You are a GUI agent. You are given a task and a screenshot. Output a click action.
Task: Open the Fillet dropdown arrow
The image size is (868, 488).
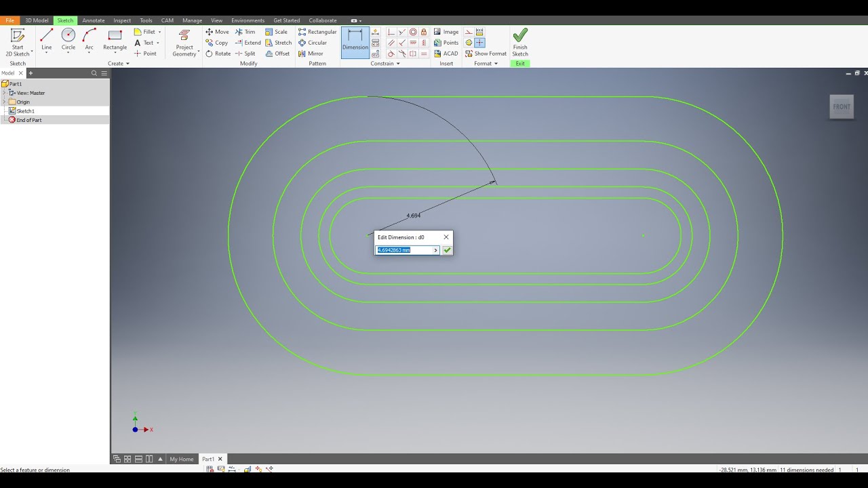[159, 32]
